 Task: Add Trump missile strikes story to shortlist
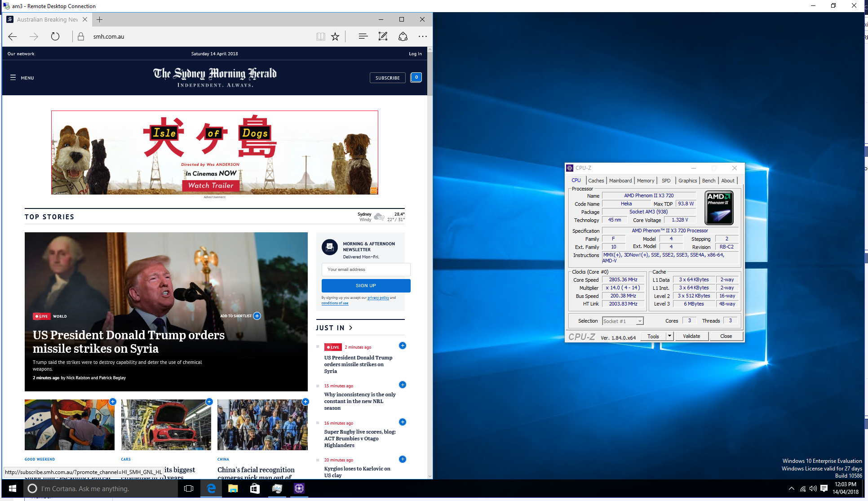tap(257, 316)
